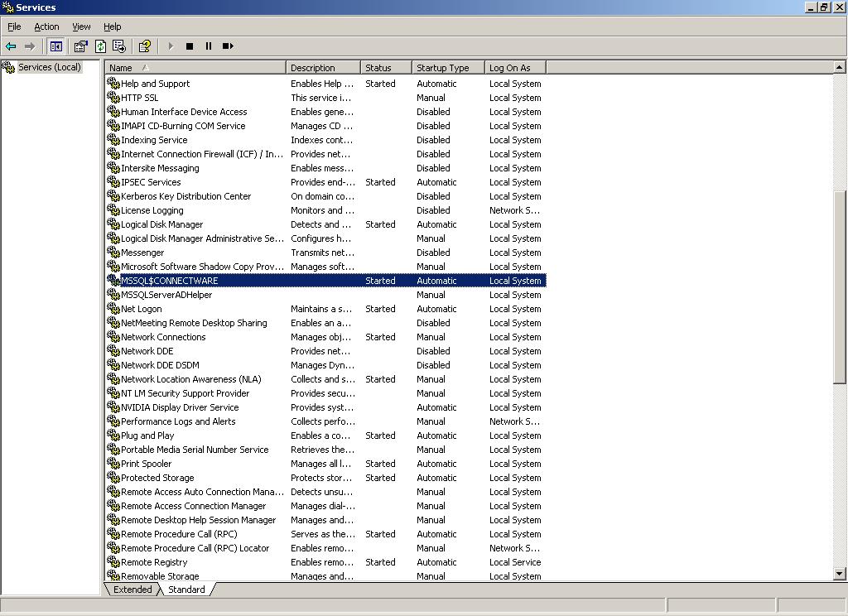Toggle Show/Hide Console Tree button

56,46
